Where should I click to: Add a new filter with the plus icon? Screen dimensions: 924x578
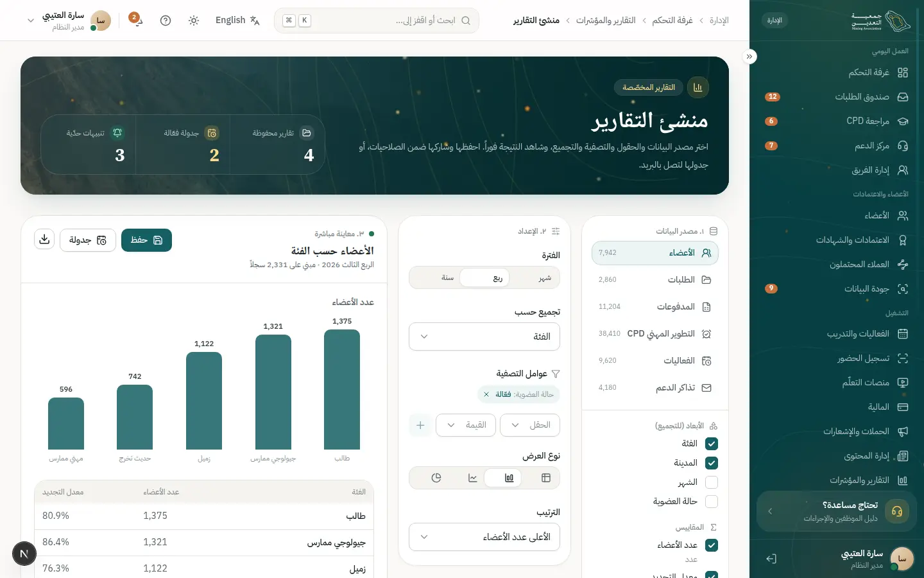(x=420, y=425)
